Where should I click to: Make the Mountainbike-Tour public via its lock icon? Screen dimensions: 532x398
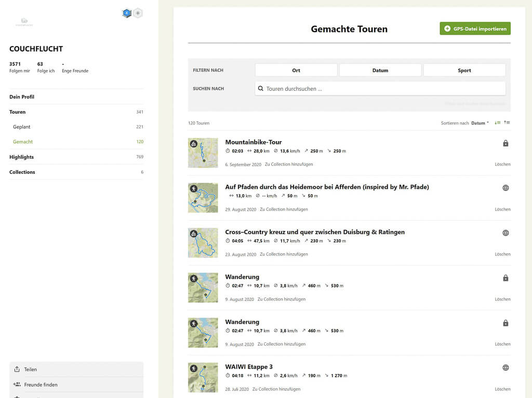coord(505,142)
